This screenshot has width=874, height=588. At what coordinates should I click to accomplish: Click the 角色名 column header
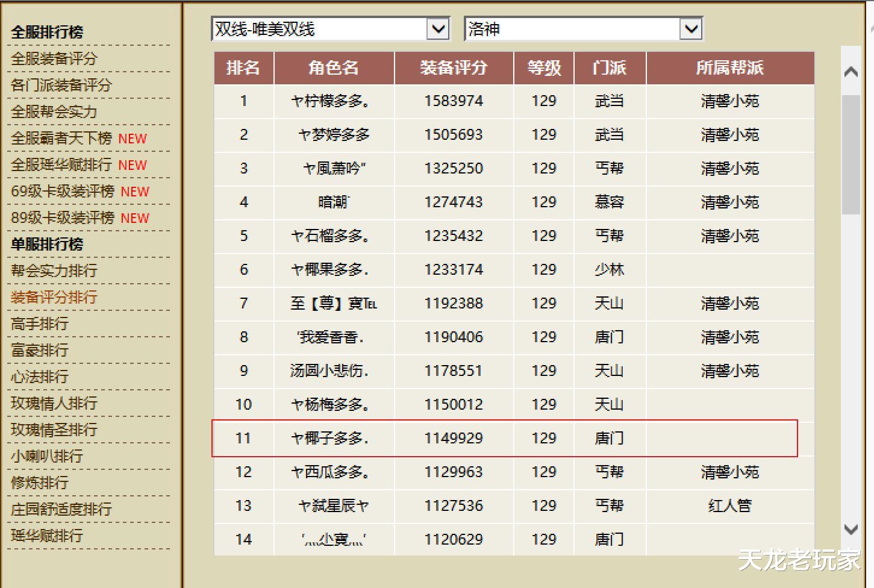(x=334, y=67)
